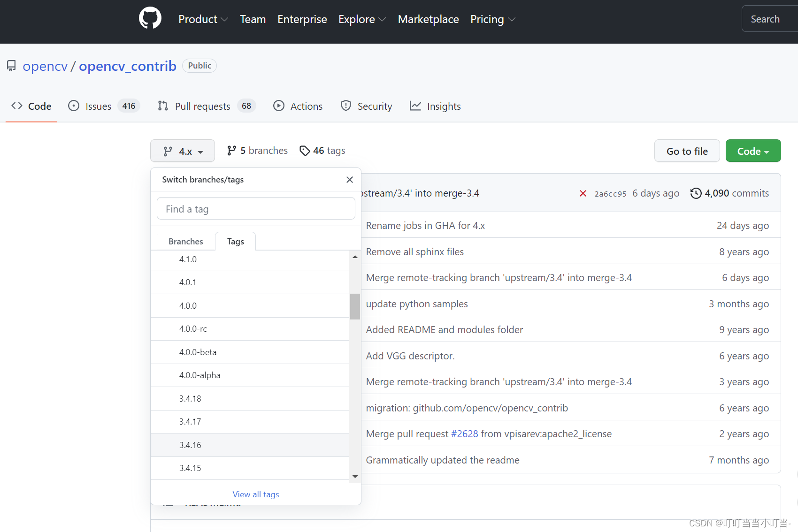
Task: Go to the Security tab
Action: tap(367, 106)
